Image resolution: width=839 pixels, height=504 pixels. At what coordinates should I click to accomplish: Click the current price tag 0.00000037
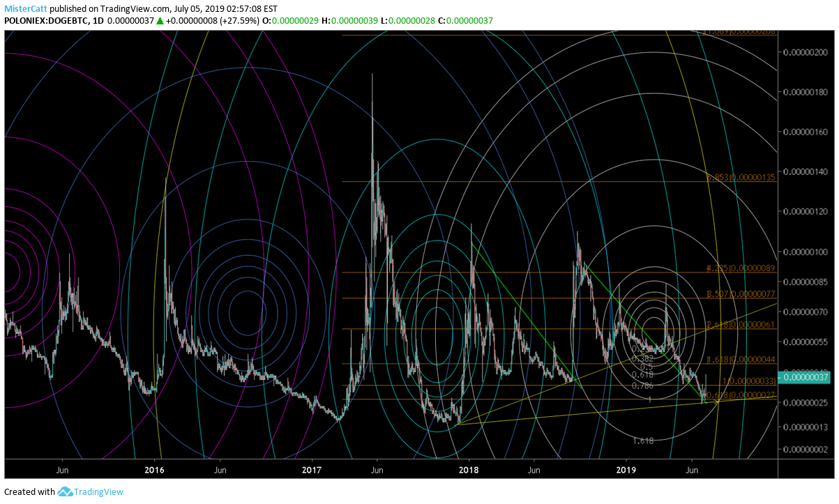tap(806, 377)
